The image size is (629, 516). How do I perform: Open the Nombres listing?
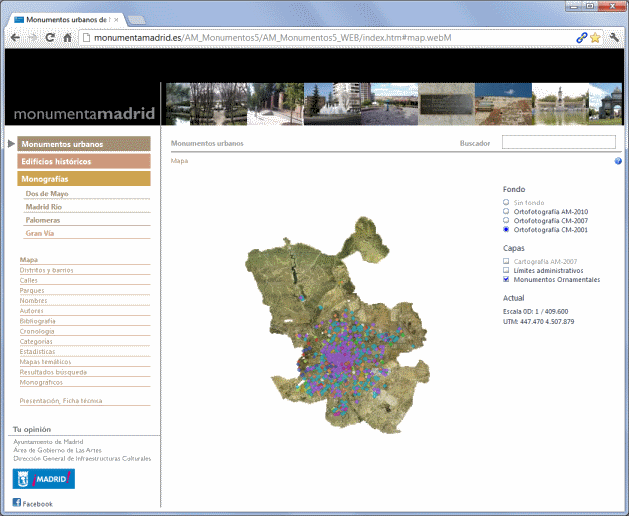click(x=33, y=301)
